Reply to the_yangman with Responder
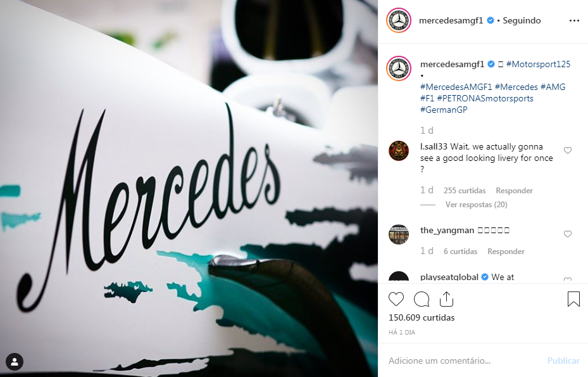The width and height of the screenshot is (588, 377). coord(506,252)
